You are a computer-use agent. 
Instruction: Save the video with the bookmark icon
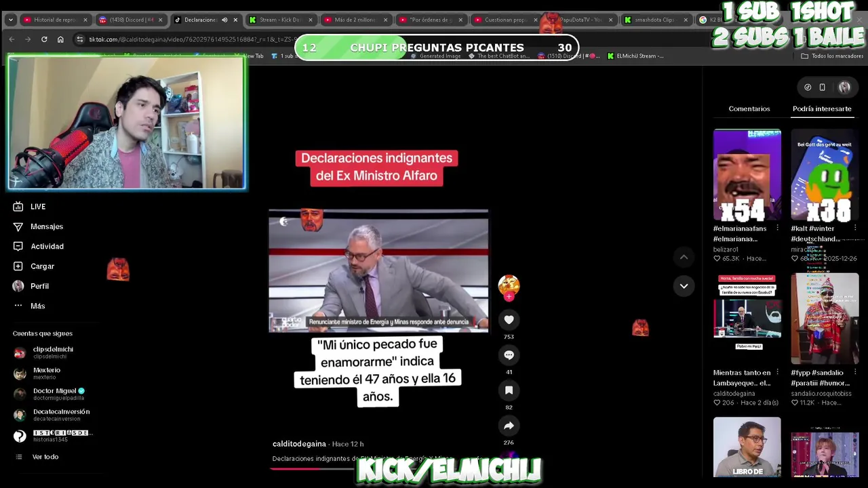[x=509, y=390]
